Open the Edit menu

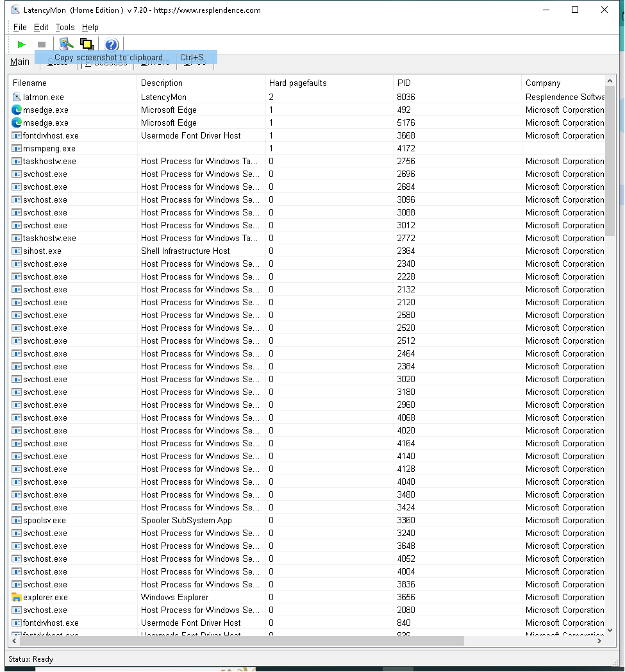pyautogui.click(x=41, y=27)
